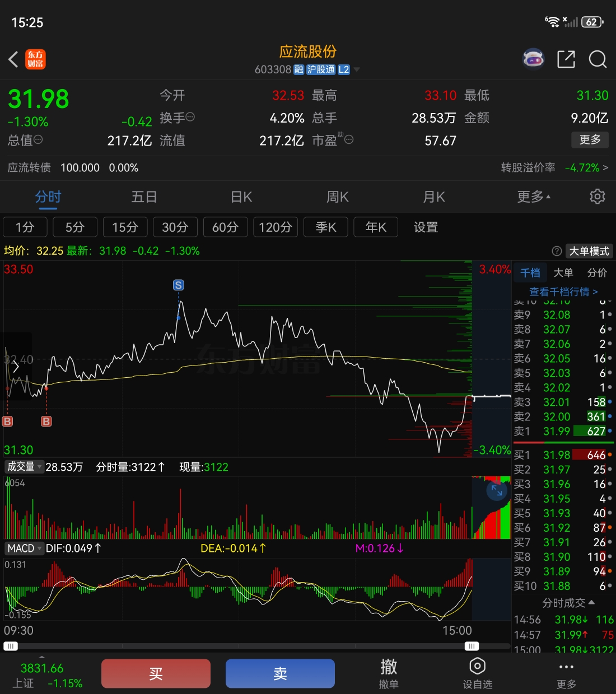Tap the 14:57 trade record row

point(563,635)
